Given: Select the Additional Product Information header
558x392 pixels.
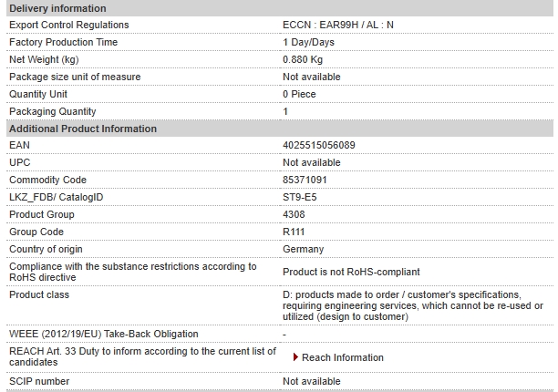Looking at the screenshot, I should [280, 129].
